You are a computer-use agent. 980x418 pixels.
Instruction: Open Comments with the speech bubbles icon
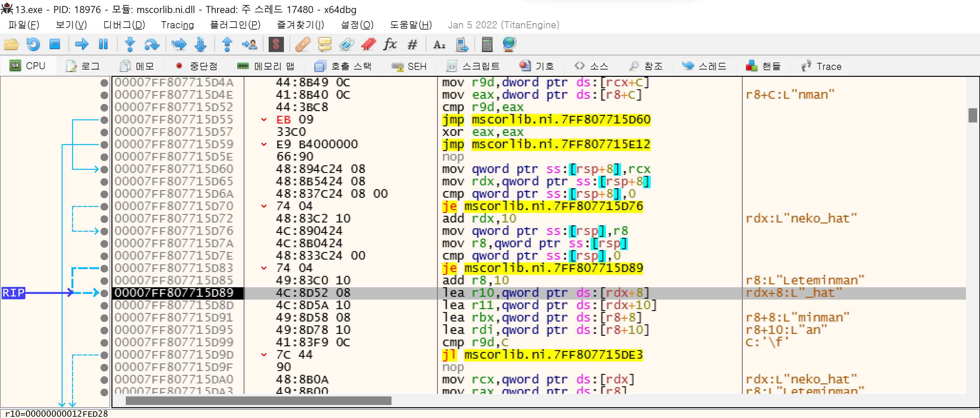coord(325,44)
